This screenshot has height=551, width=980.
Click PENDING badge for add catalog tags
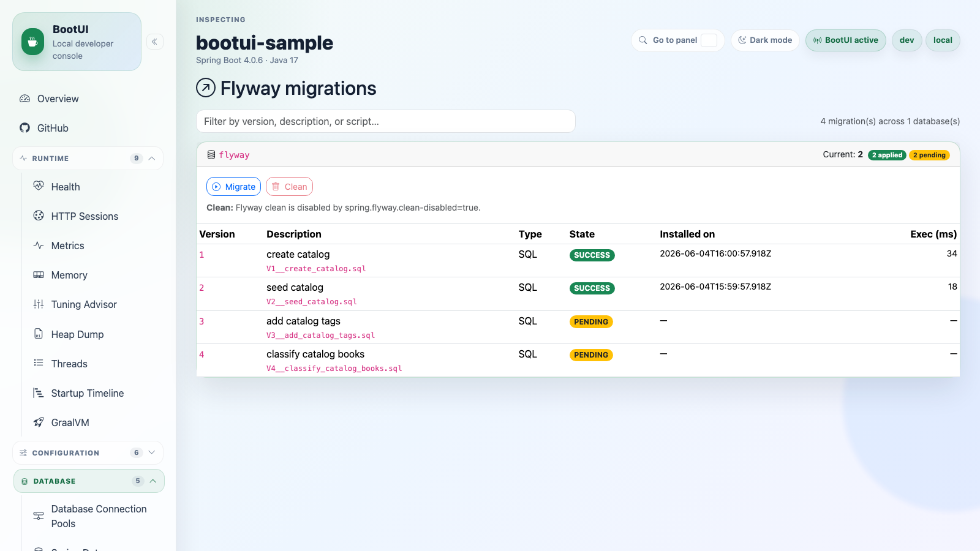pos(591,322)
